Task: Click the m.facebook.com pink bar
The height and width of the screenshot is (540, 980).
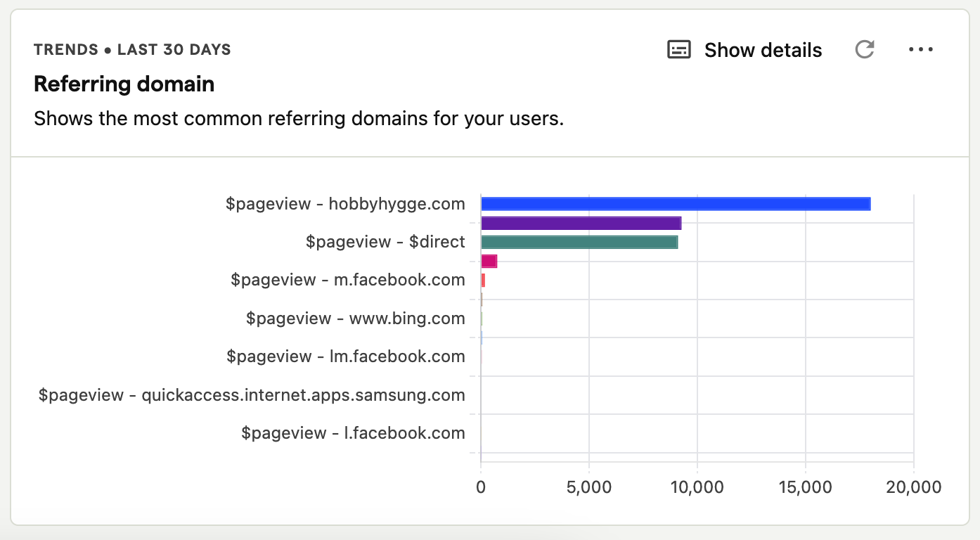Action: (489, 261)
